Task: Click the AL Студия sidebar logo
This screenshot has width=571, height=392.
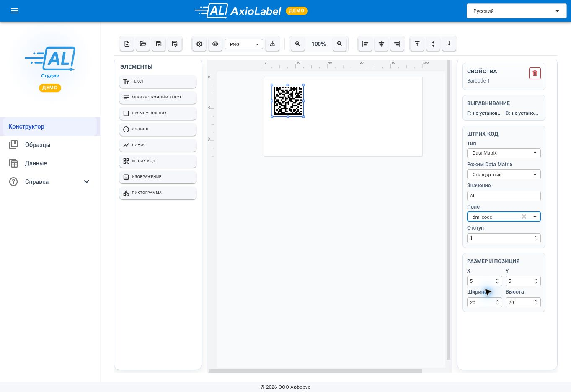Action: (50, 63)
